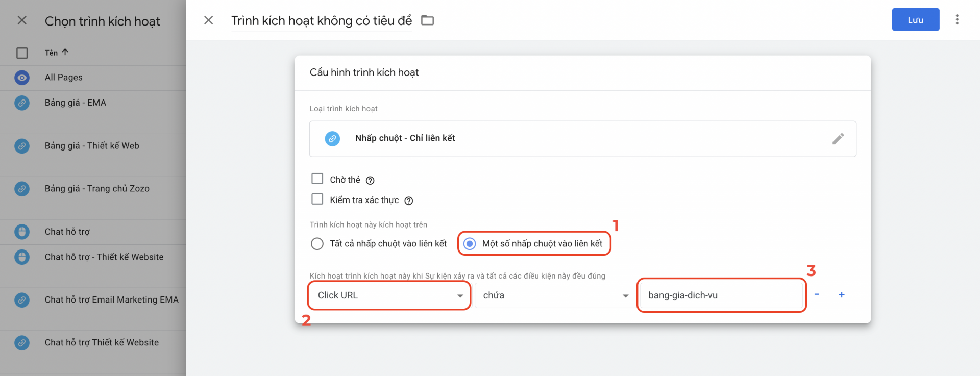
Task: Click the bang-gia-dich-vu value field
Action: pyautogui.click(x=722, y=295)
